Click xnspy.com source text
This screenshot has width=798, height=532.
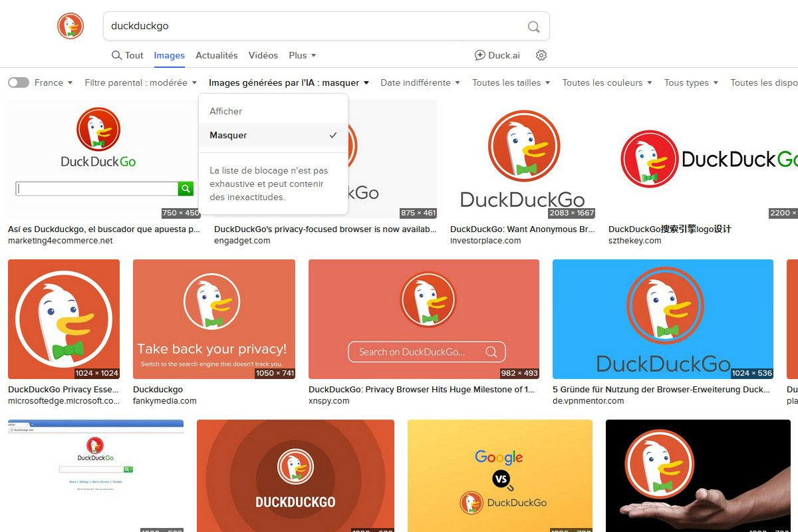(x=329, y=401)
